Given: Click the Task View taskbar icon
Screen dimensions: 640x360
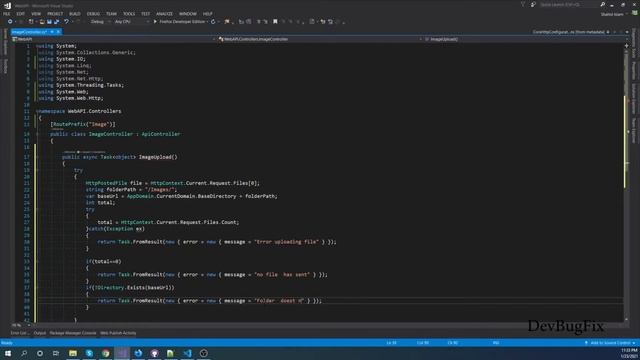Looking at the screenshot, I should point(56,353).
